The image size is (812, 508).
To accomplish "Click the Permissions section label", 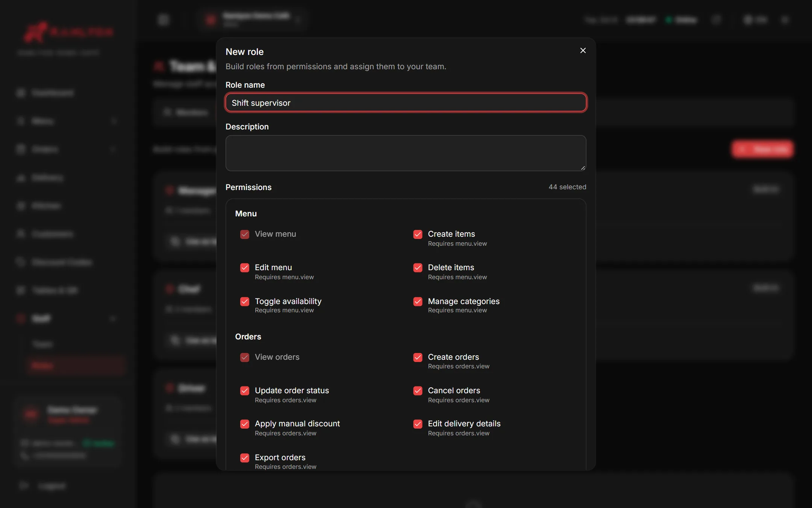I will (x=248, y=187).
